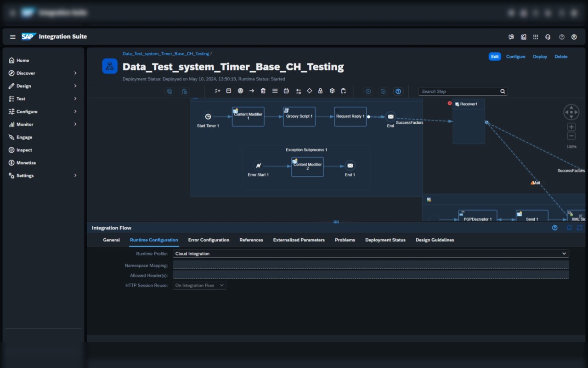Viewport: 588px width, 368px height.
Task: Switch to the Error Configuration tab
Action: point(209,240)
